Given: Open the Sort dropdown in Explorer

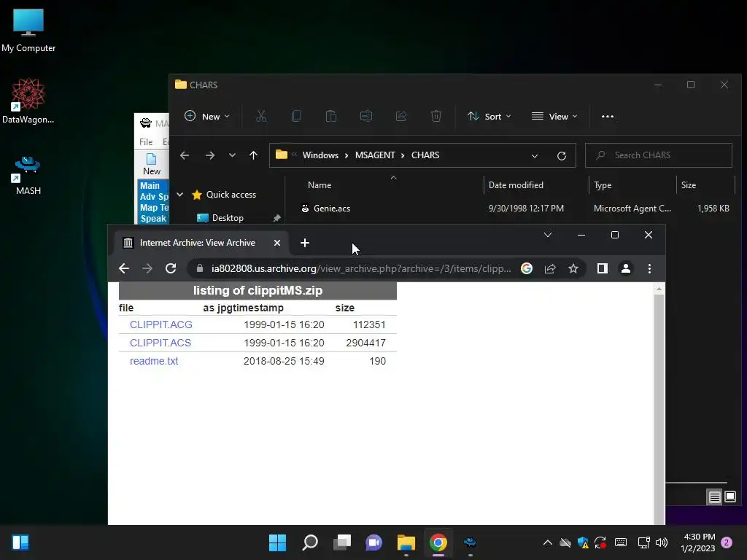Looking at the screenshot, I should [x=489, y=116].
